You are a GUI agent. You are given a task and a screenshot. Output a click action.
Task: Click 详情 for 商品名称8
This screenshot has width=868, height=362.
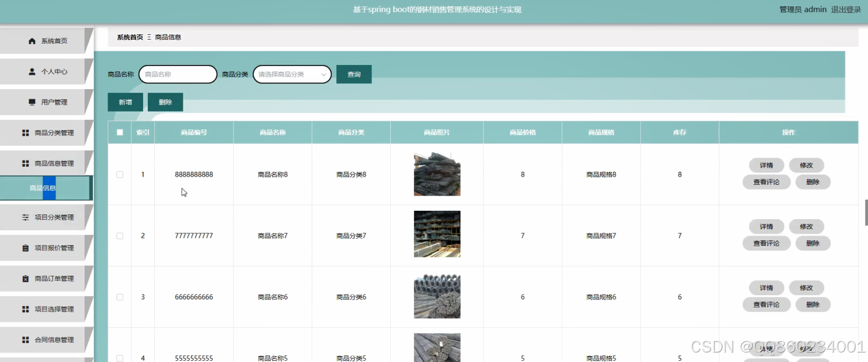(x=766, y=165)
